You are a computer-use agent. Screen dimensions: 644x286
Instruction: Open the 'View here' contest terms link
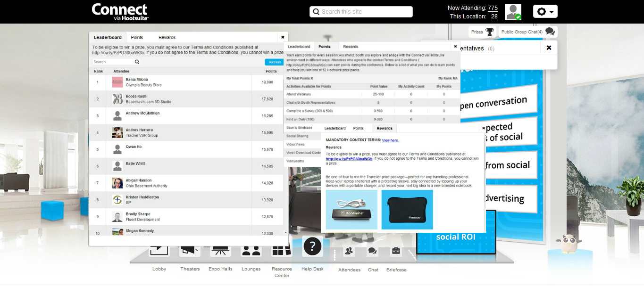(x=390, y=140)
